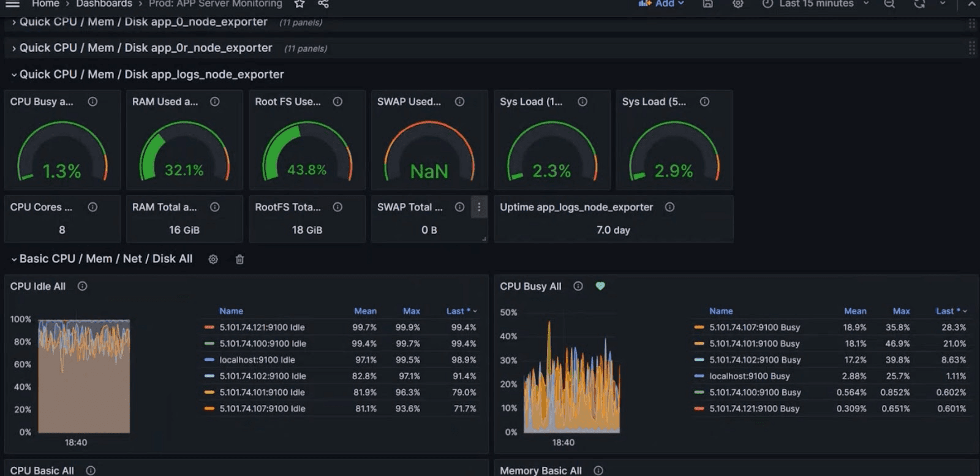980x476 pixels.
Task: Click the orange color swatch for 5.101.74.101:9100 Idle
Action: [x=209, y=392]
